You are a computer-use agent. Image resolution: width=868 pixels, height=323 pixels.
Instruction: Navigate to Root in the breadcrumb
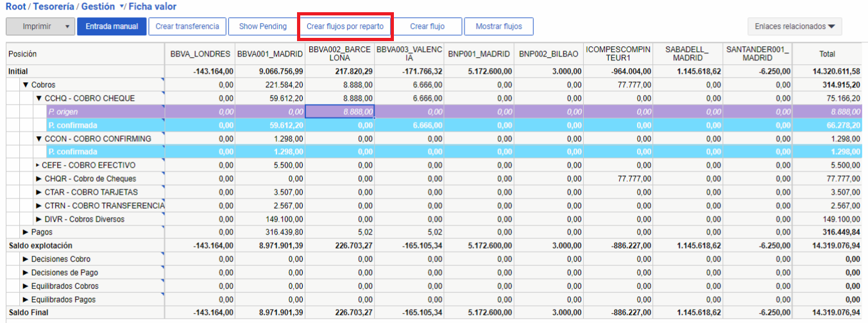click(16, 6)
